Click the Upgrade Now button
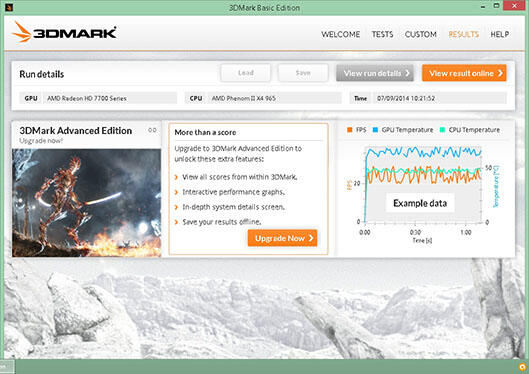This screenshot has height=374, width=529. 282,238
